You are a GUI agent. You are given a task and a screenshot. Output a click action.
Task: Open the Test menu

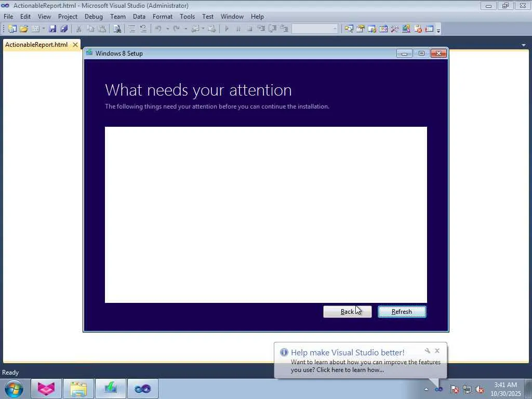click(208, 16)
